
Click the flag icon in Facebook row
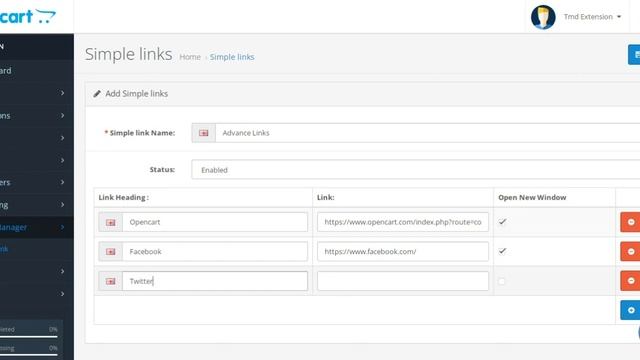click(x=111, y=252)
